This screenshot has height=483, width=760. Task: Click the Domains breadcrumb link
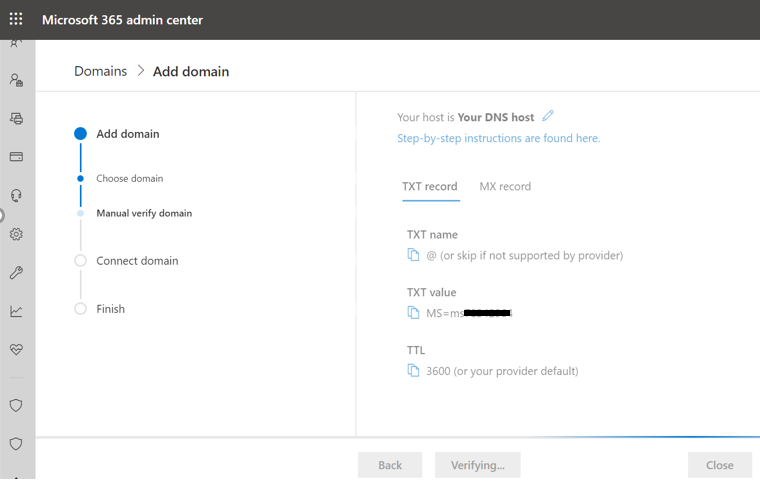[101, 71]
